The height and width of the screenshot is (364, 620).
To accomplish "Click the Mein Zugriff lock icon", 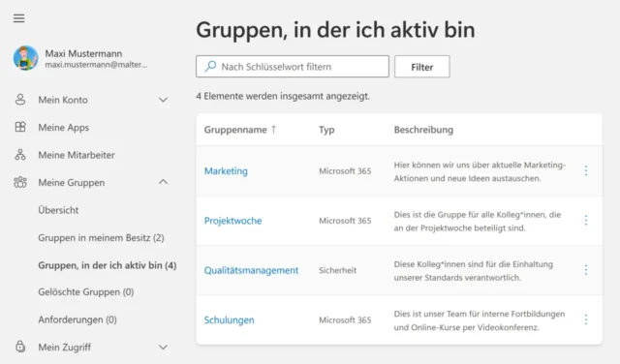I will tap(20, 347).
